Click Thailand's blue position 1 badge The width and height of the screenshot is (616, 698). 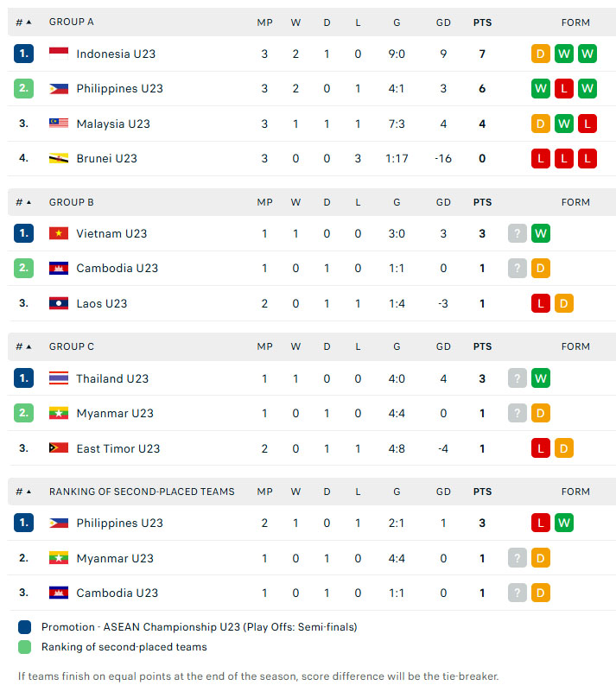(x=23, y=378)
